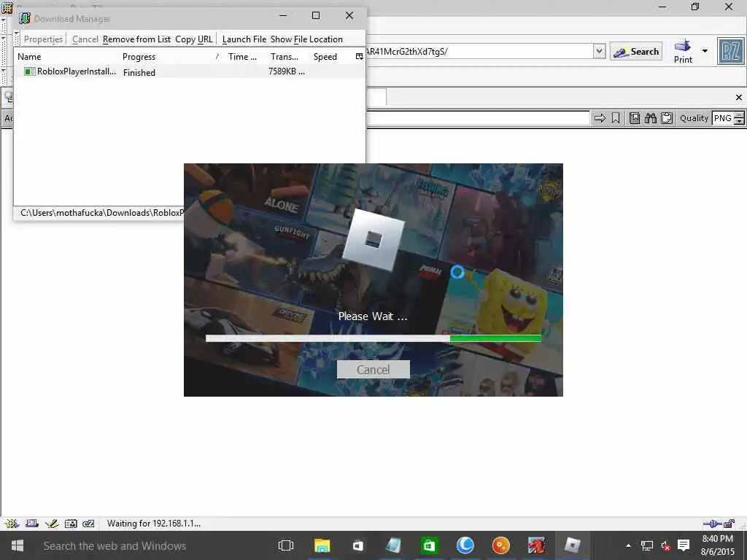The height and width of the screenshot is (560, 747).
Task: Click Show File Location in Download Manager
Action: 306,39
